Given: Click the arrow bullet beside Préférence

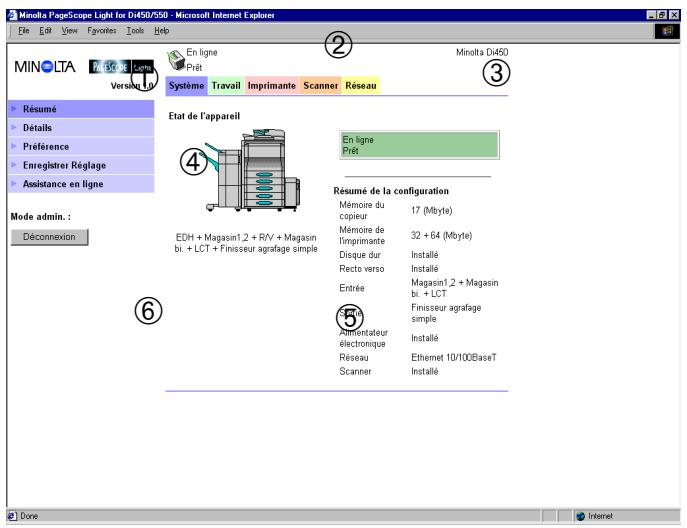Looking at the screenshot, I should pyautogui.click(x=14, y=146).
